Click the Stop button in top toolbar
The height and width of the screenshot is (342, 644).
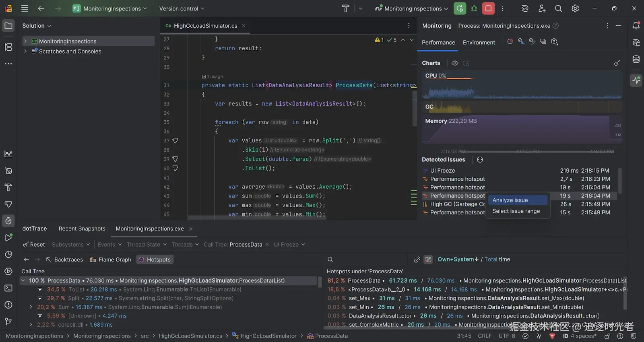(x=488, y=8)
